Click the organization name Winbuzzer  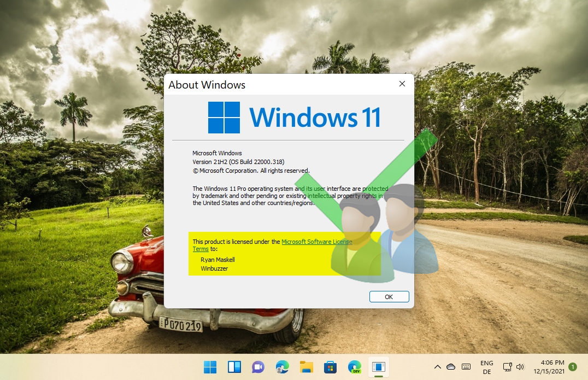click(214, 268)
